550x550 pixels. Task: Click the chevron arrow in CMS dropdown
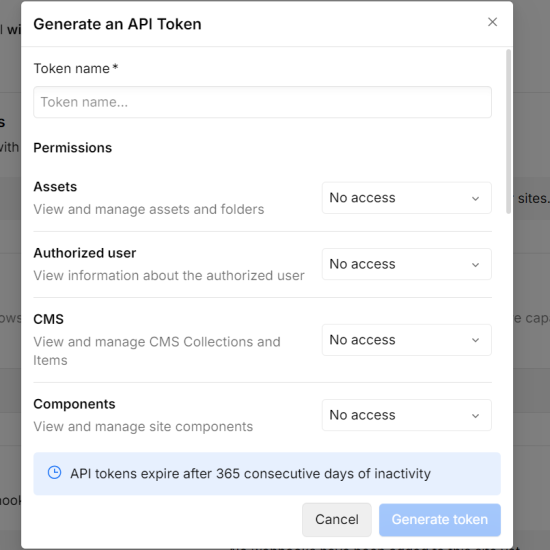tap(475, 340)
